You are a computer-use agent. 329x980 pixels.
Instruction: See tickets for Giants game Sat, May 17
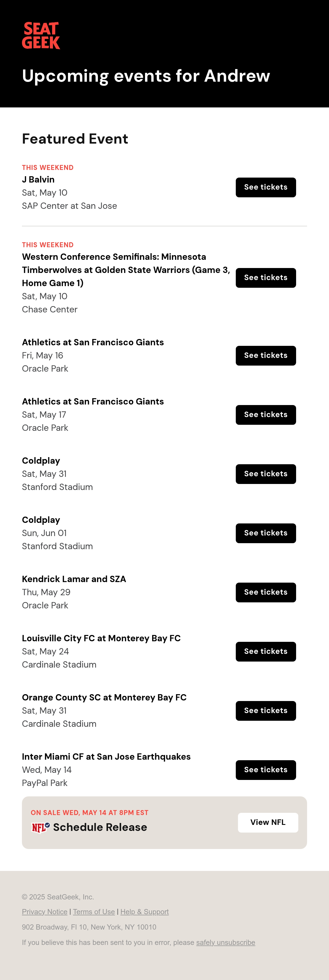click(266, 415)
